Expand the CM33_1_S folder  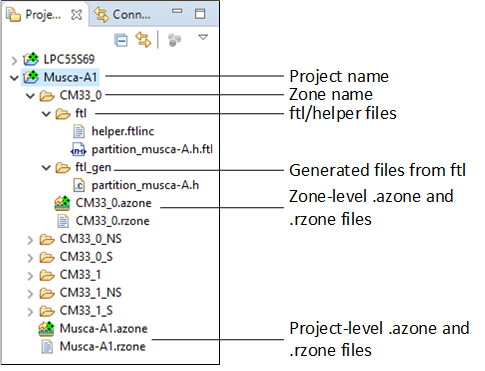[30, 312]
